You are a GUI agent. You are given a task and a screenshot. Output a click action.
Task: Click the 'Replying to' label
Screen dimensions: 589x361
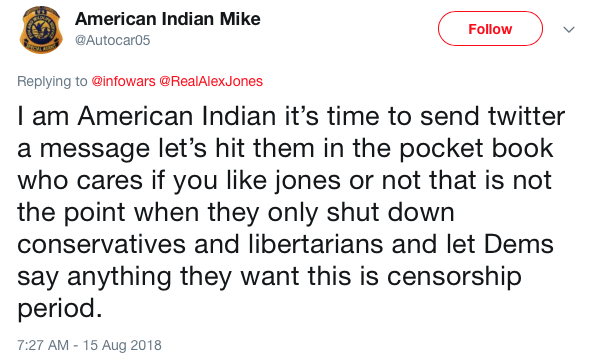click(52, 81)
